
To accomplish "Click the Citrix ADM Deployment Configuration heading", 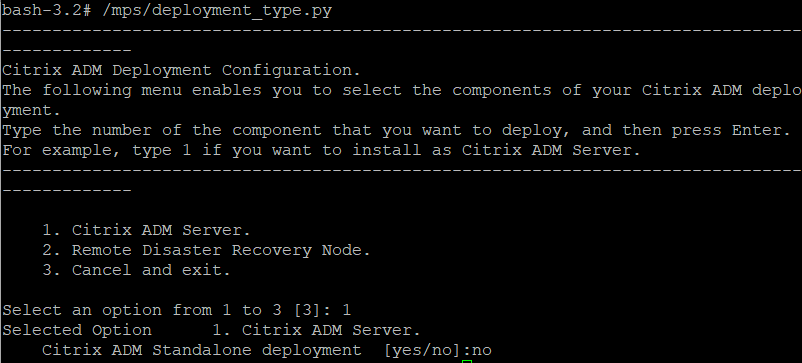I will tap(182, 71).
